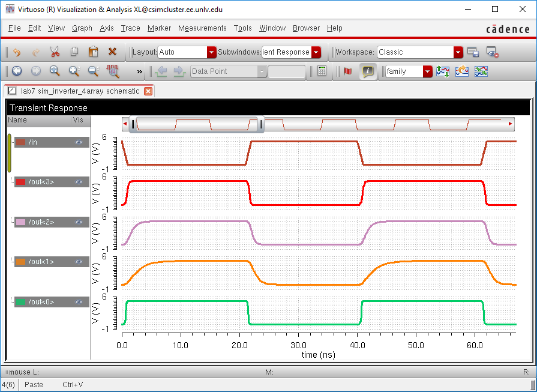Screen dimensions: 537x392
Task: Open the Measurements menu
Action: 202,28
